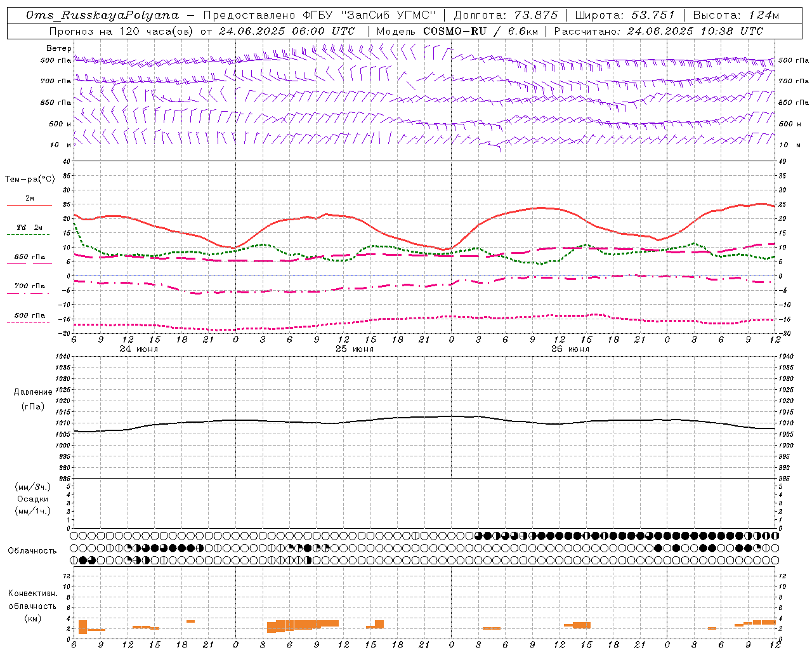Click the (мм/3ч.) precipitation unit label
This screenshot has width=812, height=650.
pos(33,487)
